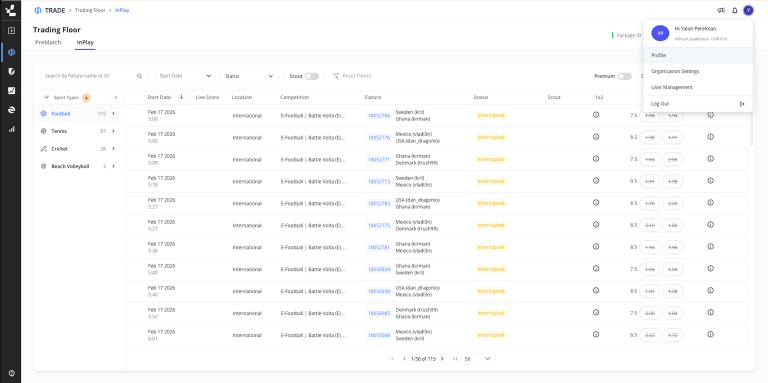Open the Trade module in the sidebar
The image size is (768, 383).
pyautogui.click(x=11, y=52)
